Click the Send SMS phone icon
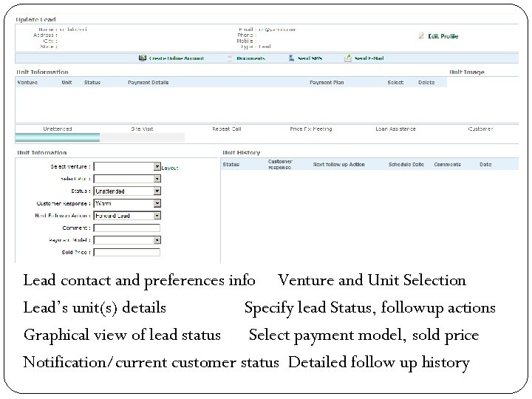Screen dimensions: 532x399 291,58
